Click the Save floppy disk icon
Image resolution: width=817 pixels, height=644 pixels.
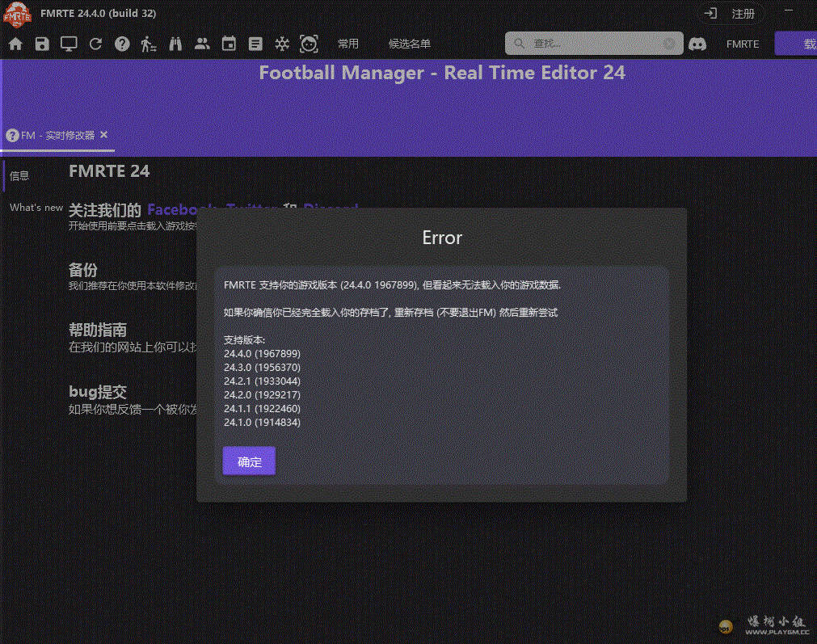pos(42,44)
